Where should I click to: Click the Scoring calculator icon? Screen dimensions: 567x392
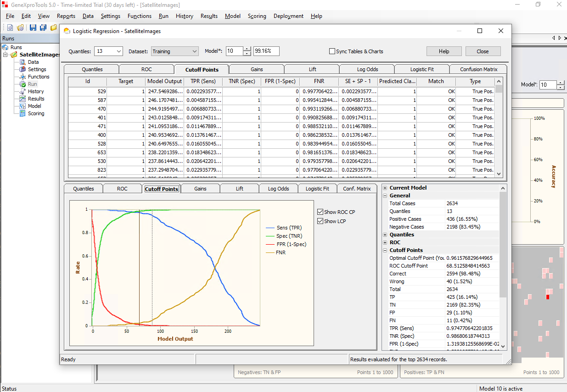[23, 113]
